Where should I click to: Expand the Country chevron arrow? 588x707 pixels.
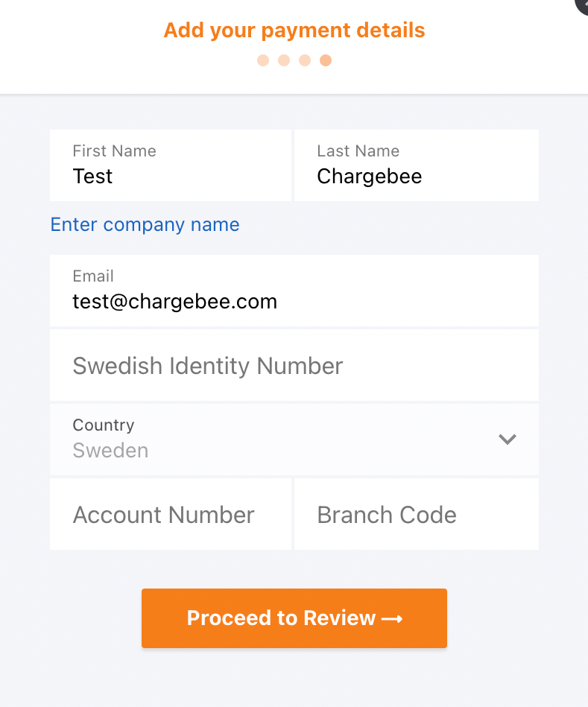[508, 439]
